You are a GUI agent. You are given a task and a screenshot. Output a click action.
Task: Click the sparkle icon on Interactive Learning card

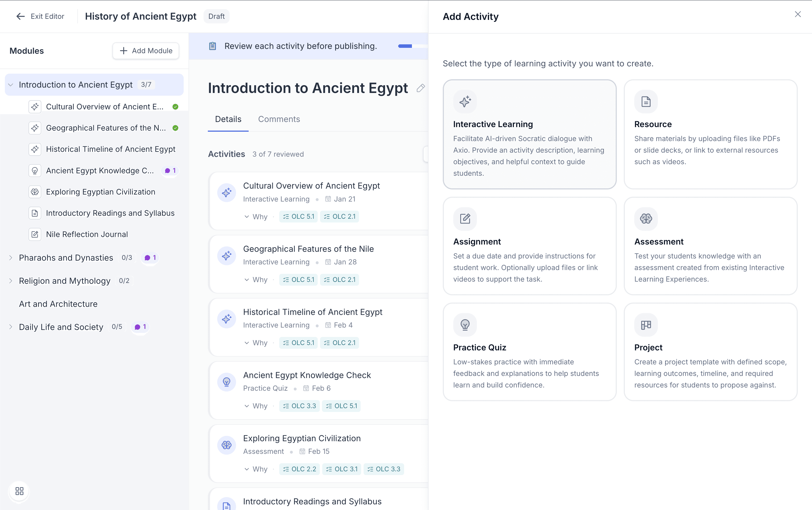pyautogui.click(x=465, y=101)
